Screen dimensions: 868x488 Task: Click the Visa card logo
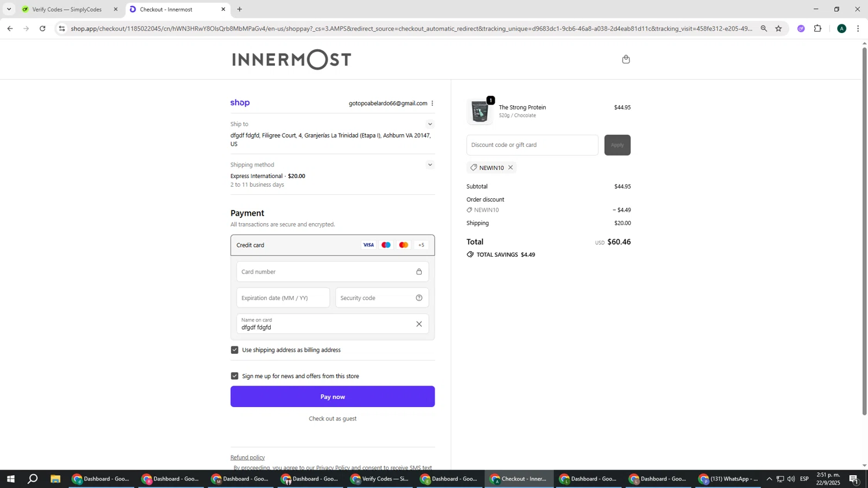pyautogui.click(x=368, y=245)
